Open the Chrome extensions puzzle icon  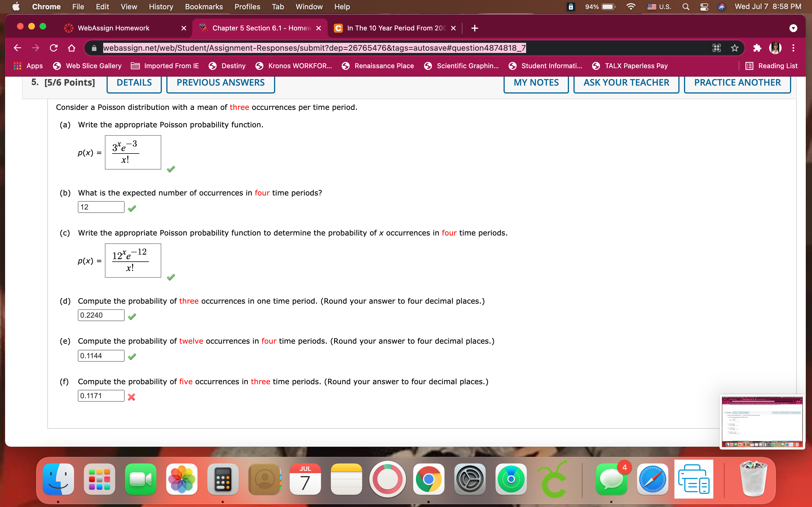(757, 48)
